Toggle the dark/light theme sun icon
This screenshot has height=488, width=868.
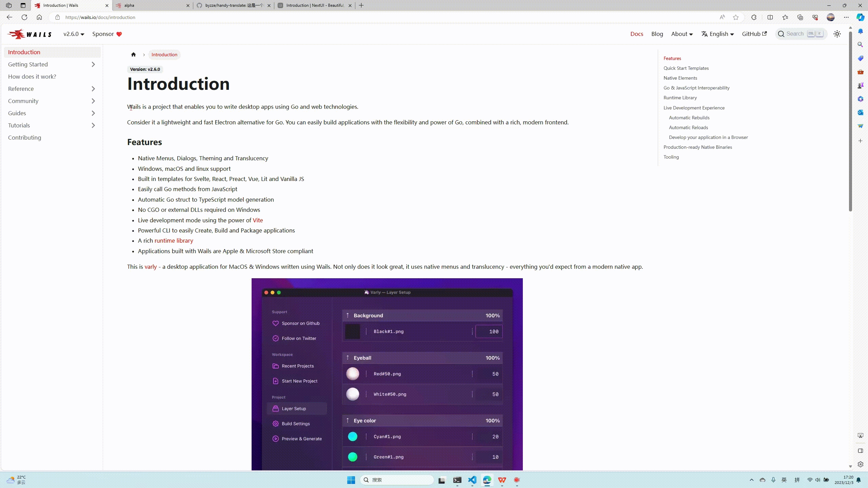[x=837, y=34]
